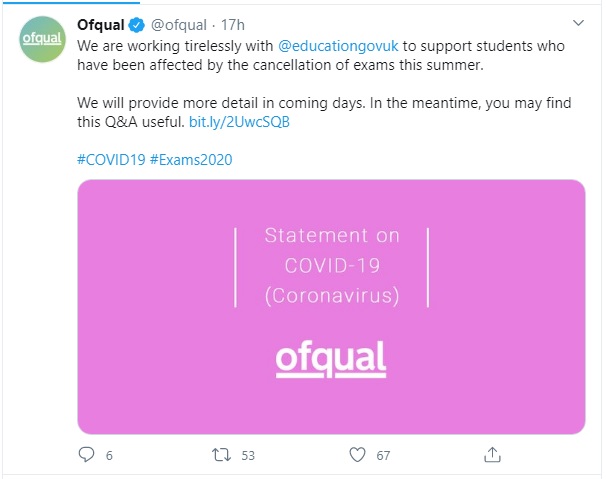Expand the tweet options chevron

pyautogui.click(x=578, y=23)
